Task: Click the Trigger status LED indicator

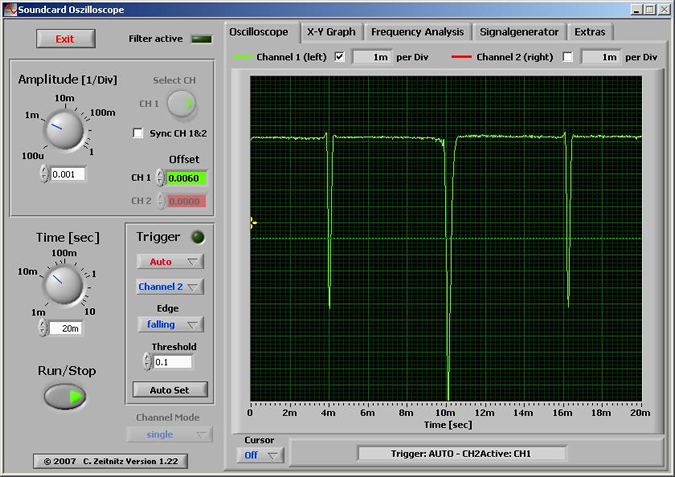Action: pyautogui.click(x=198, y=237)
